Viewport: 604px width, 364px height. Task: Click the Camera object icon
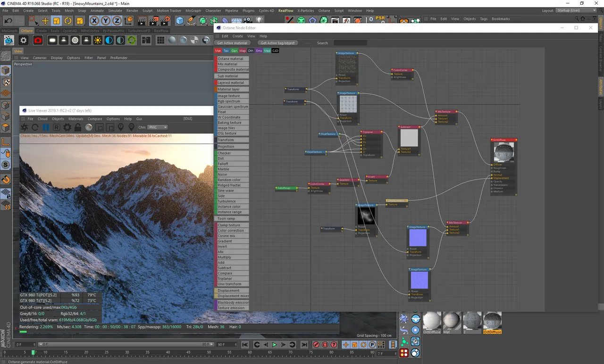point(248,21)
